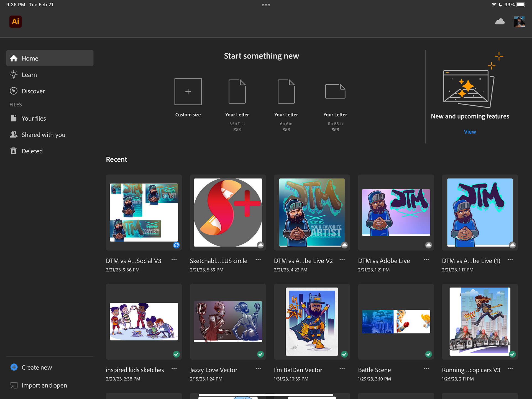Open more options for I'm BatDan Vector
Image resolution: width=532 pixels, height=399 pixels.
(342, 369)
